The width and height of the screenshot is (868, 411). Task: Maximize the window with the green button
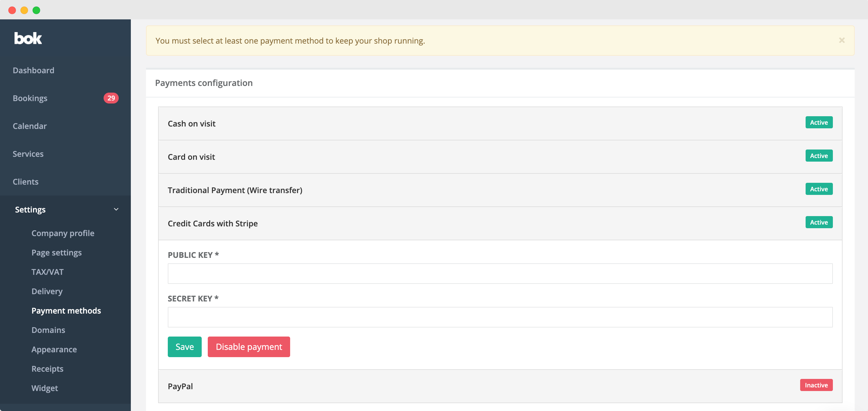point(36,10)
